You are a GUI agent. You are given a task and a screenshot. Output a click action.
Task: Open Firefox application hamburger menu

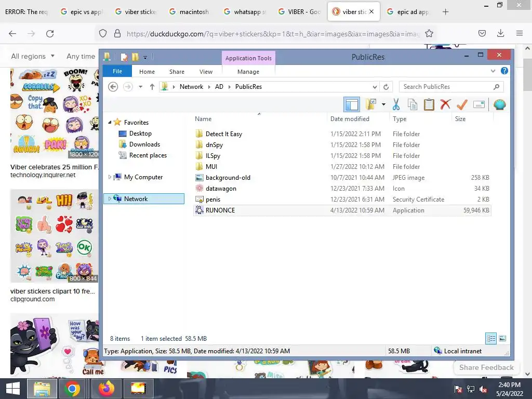click(x=519, y=33)
